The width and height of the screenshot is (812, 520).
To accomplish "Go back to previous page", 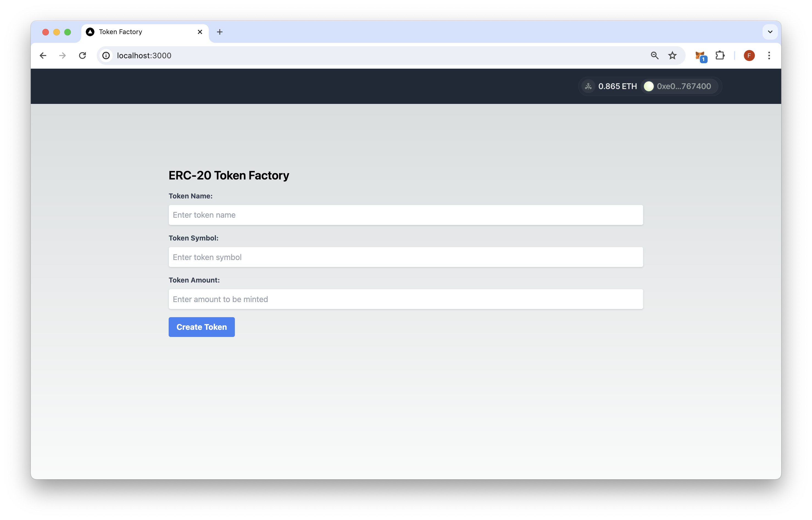I will tap(43, 55).
